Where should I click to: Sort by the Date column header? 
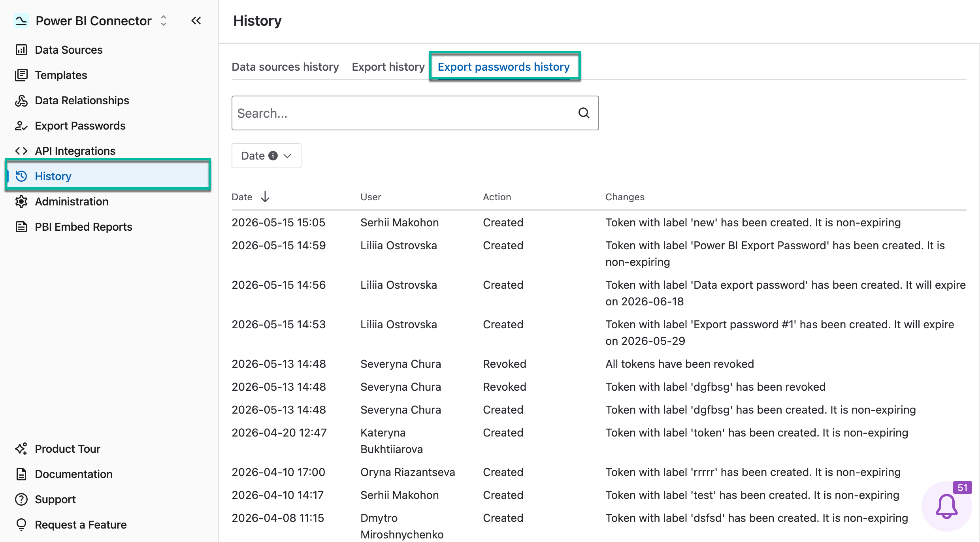click(x=242, y=197)
